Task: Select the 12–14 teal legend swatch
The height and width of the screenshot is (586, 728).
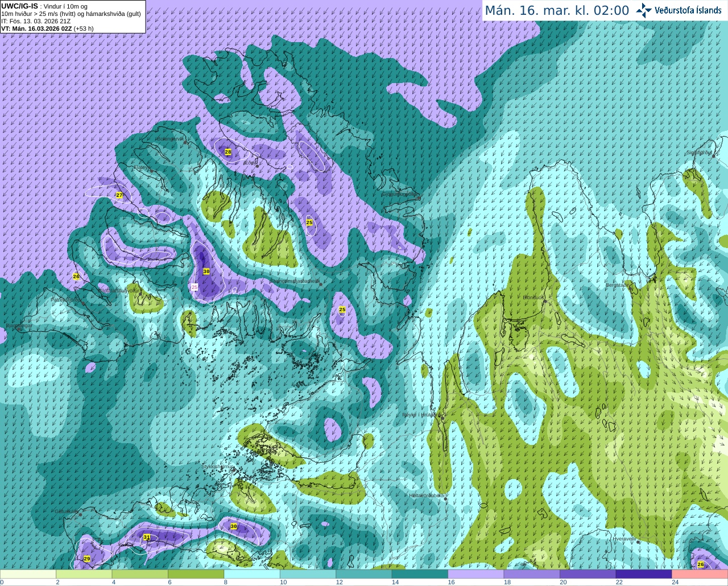Action: tap(364, 574)
